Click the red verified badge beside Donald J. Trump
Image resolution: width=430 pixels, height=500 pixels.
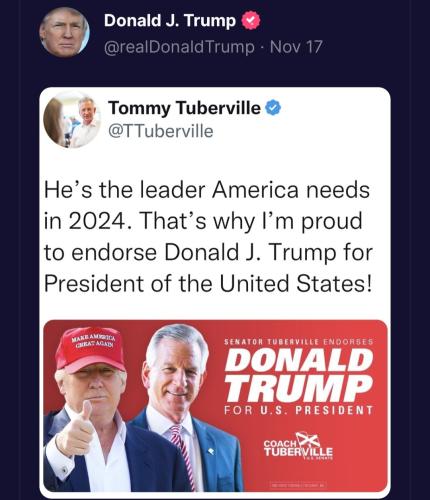[251, 21]
